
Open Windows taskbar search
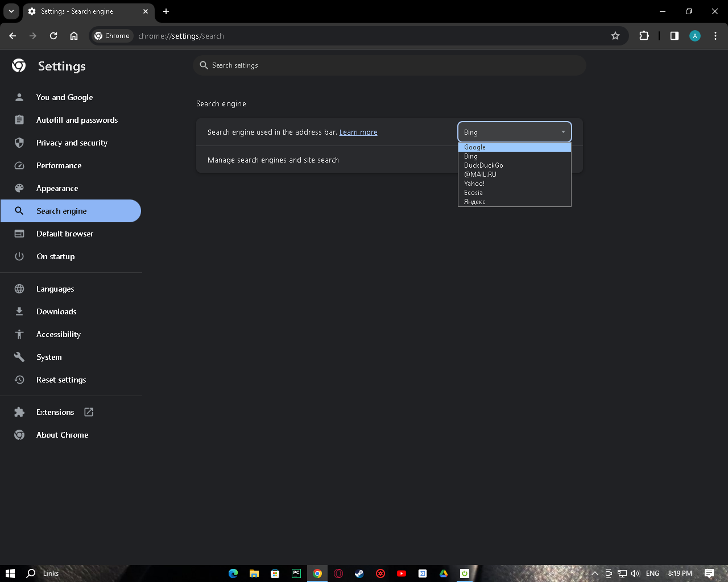point(31,573)
